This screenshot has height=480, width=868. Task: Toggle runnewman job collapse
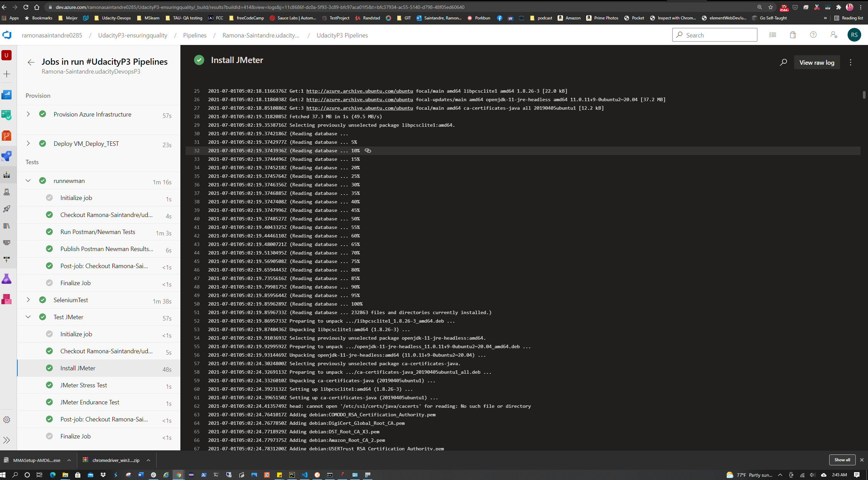tap(28, 180)
